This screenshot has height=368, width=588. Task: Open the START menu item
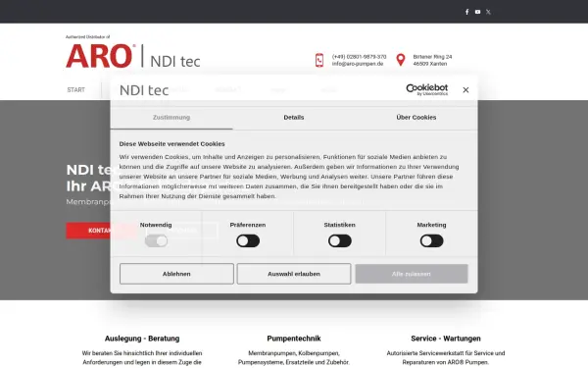76,90
